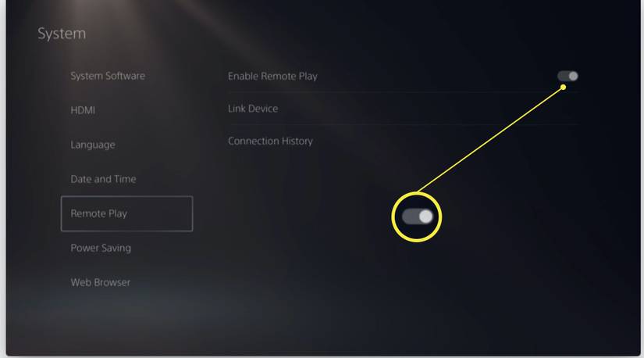Select the highlighted Remote Play item

[127, 213]
